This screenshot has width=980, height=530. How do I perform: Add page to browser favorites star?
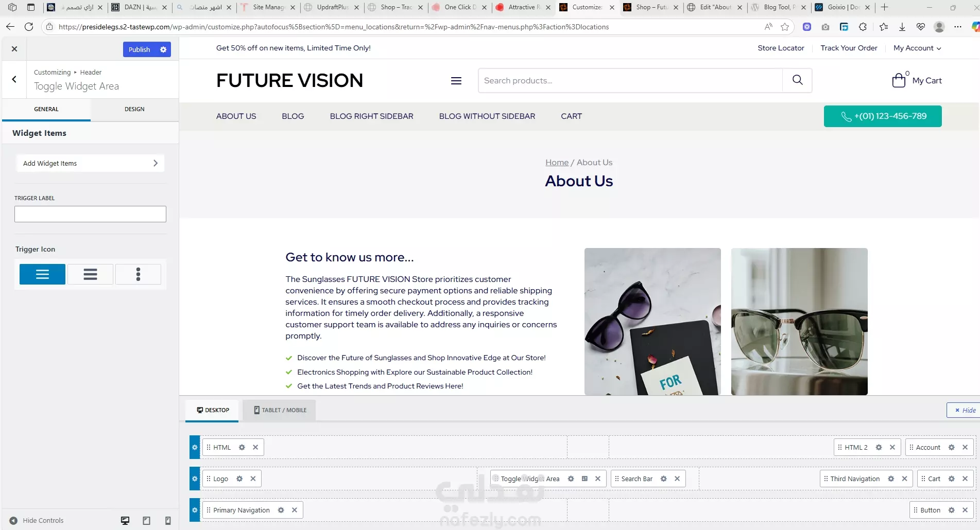tap(785, 27)
